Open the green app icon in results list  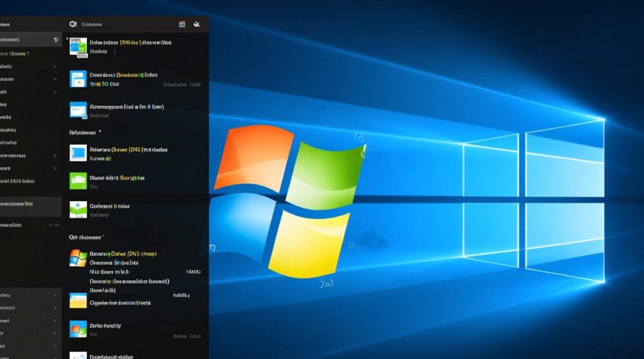coord(77,181)
